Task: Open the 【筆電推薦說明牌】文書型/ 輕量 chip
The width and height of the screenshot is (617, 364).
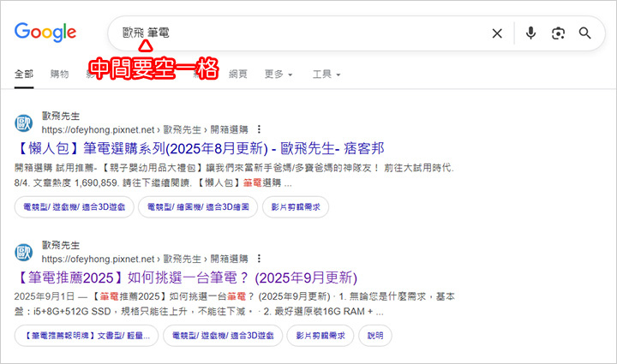Action: point(87,336)
